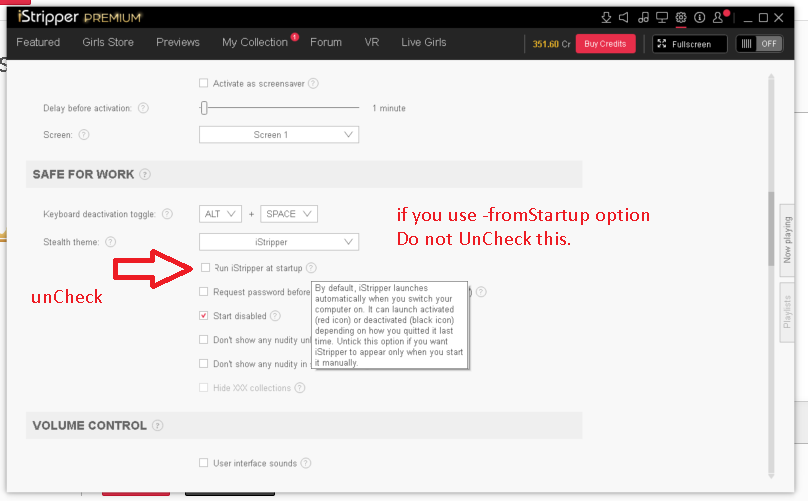Viewport: 808px width, 501px height.
Task: Toggle first Don't show any nudity checkbox
Action: click(x=204, y=340)
